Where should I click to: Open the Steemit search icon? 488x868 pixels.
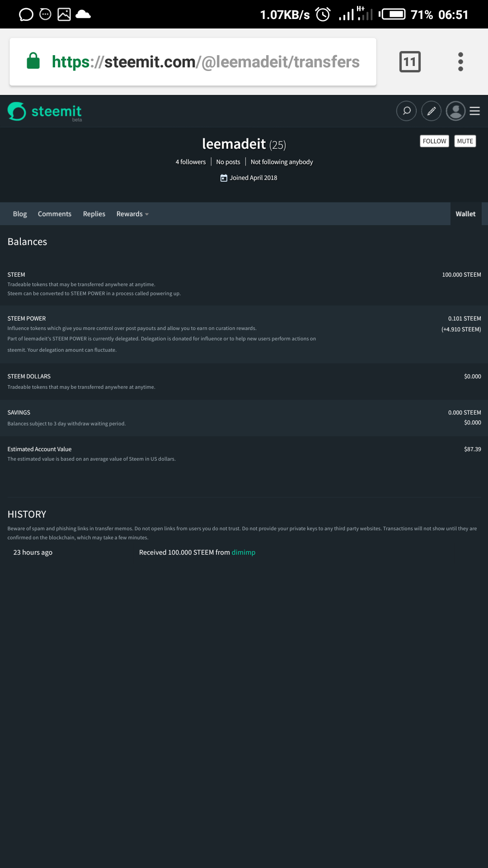click(406, 111)
